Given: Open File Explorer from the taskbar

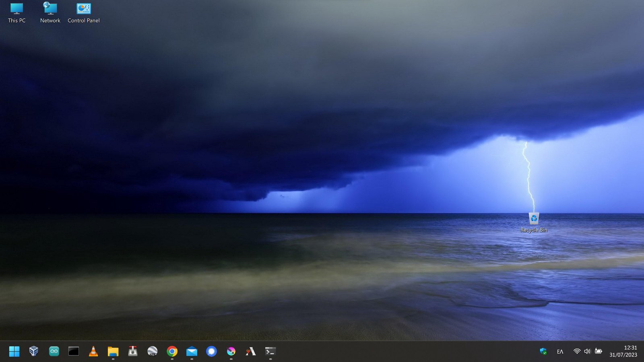Looking at the screenshot, I should (113, 351).
